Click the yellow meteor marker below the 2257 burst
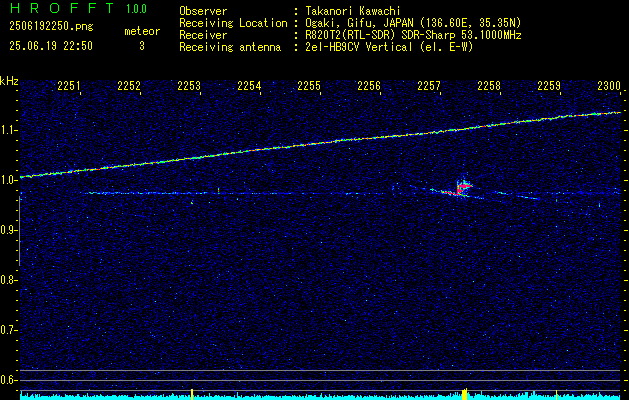This screenshot has height=400, width=629. [465, 394]
